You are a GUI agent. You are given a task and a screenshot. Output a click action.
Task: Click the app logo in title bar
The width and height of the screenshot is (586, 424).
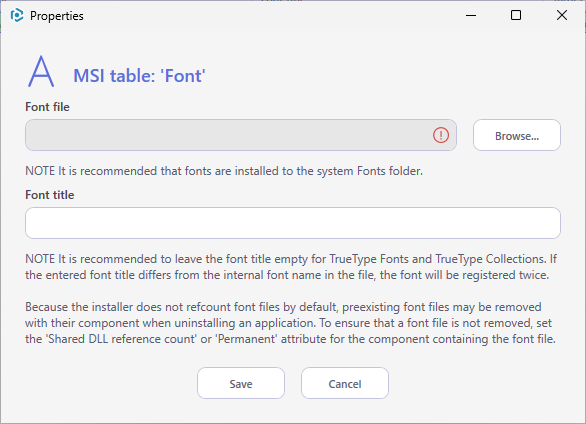coord(17,16)
